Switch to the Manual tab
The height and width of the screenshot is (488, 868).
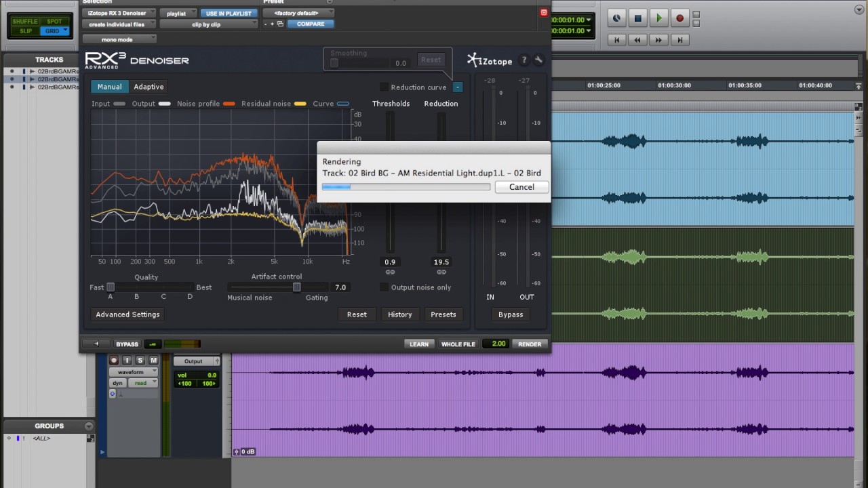[109, 87]
